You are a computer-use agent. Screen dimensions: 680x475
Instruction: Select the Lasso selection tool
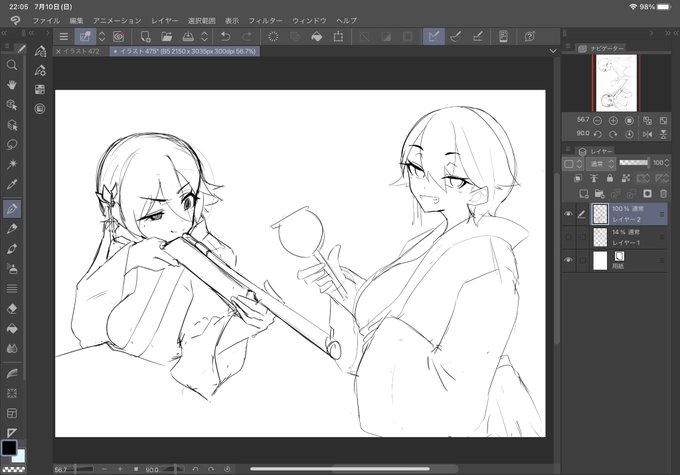[12, 144]
